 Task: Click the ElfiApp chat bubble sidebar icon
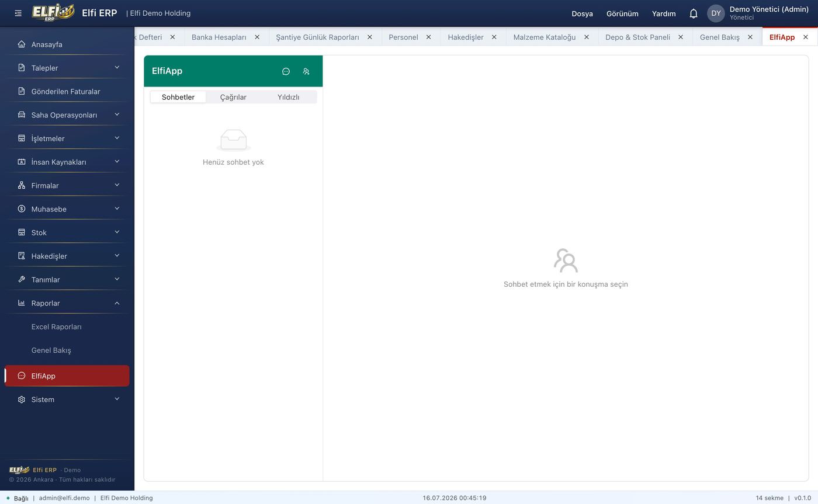[x=22, y=376]
